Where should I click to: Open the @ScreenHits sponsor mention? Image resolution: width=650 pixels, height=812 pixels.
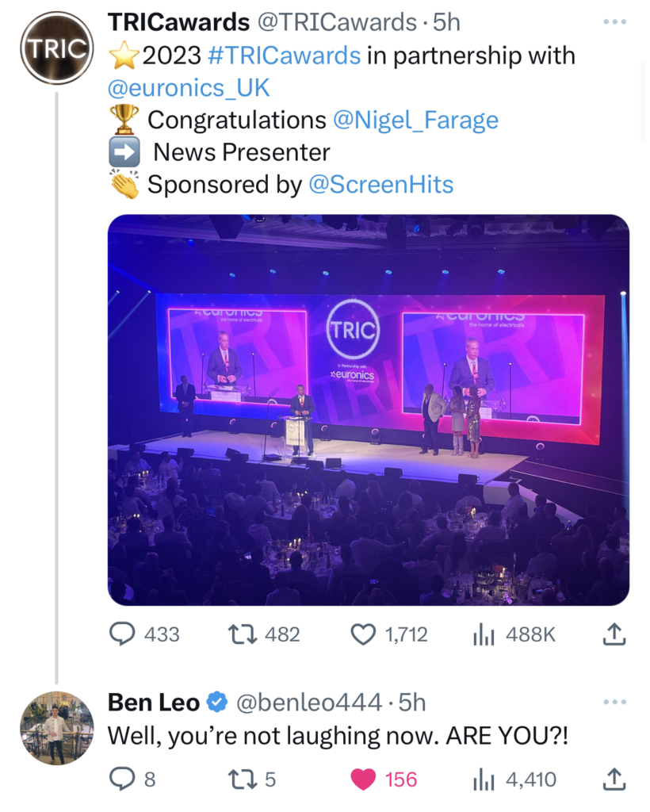coord(380,185)
